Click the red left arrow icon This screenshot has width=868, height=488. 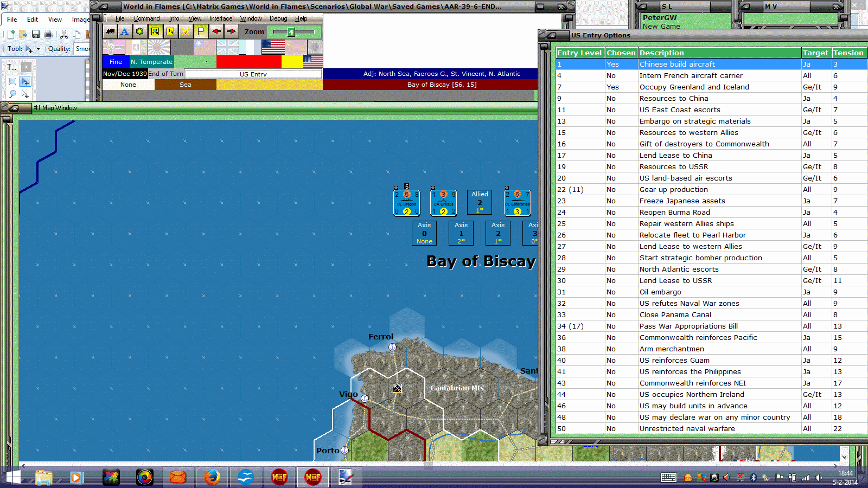click(x=216, y=31)
